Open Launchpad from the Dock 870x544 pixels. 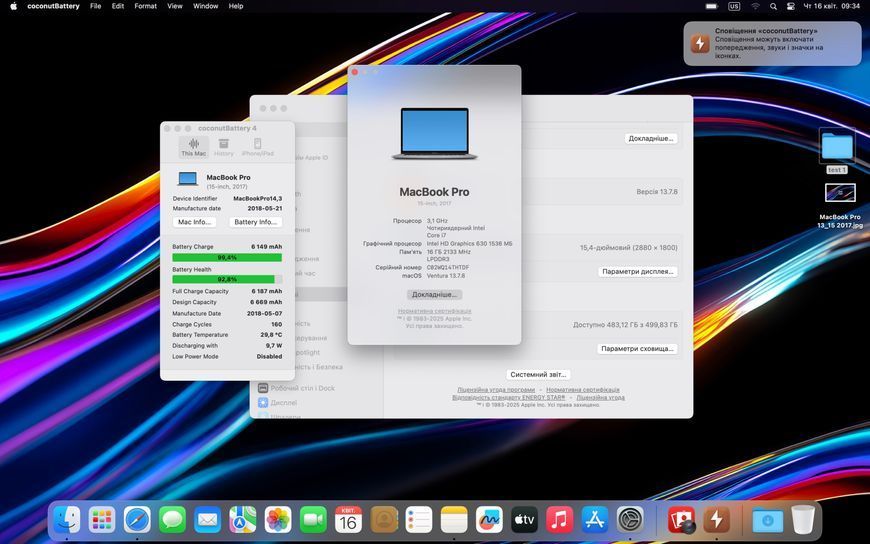(102, 520)
